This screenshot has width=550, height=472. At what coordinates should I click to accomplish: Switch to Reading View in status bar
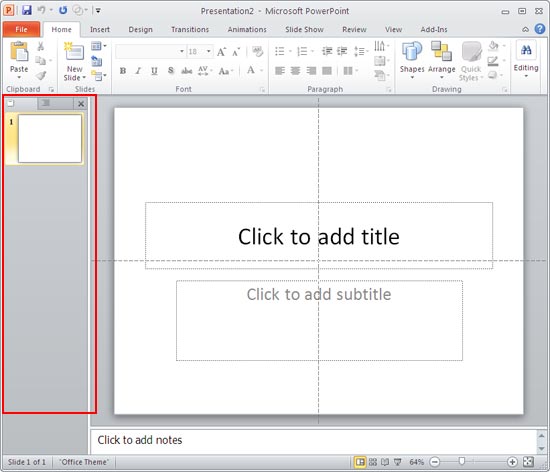pyautogui.click(x=385, y=462)
